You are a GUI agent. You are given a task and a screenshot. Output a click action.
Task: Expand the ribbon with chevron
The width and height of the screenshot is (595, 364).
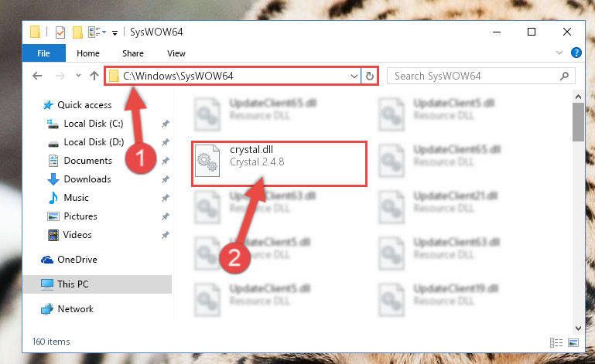pos(559,53)
